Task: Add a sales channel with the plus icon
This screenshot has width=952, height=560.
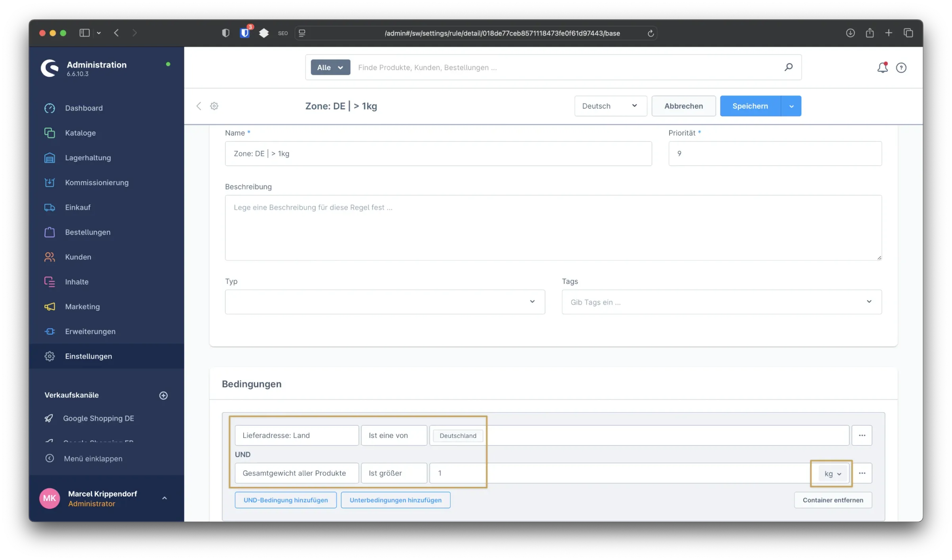Action: coord(163,395)
